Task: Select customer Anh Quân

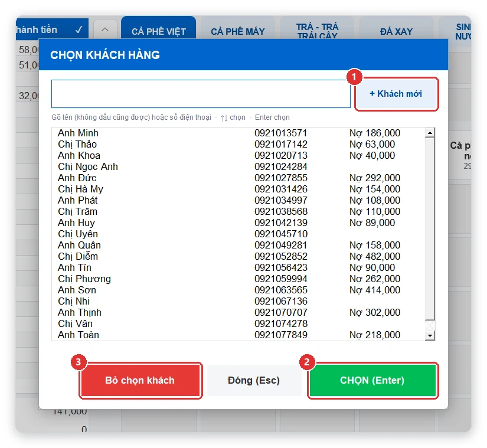Action: (x=238, y=245)
